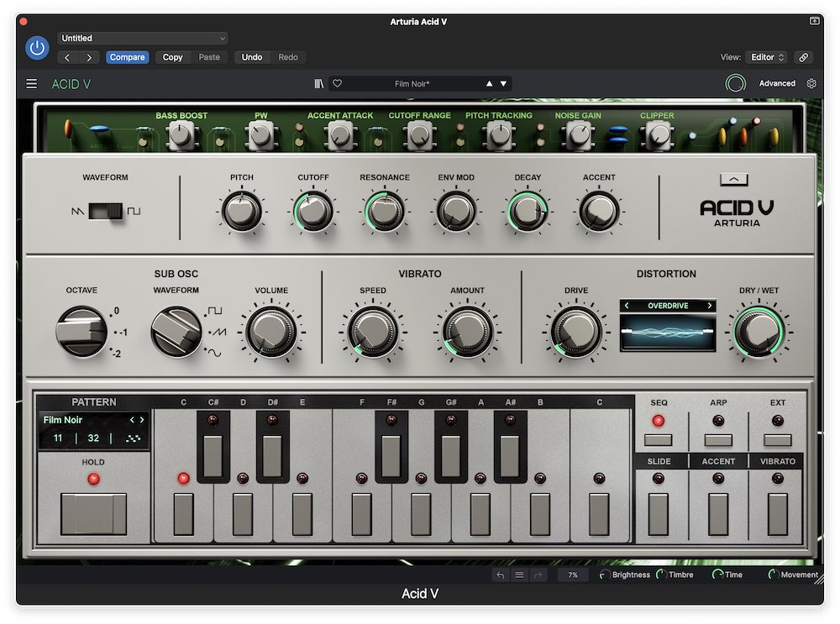
Task: Click the Brightness macro knob
Action: tap(604, 574)
